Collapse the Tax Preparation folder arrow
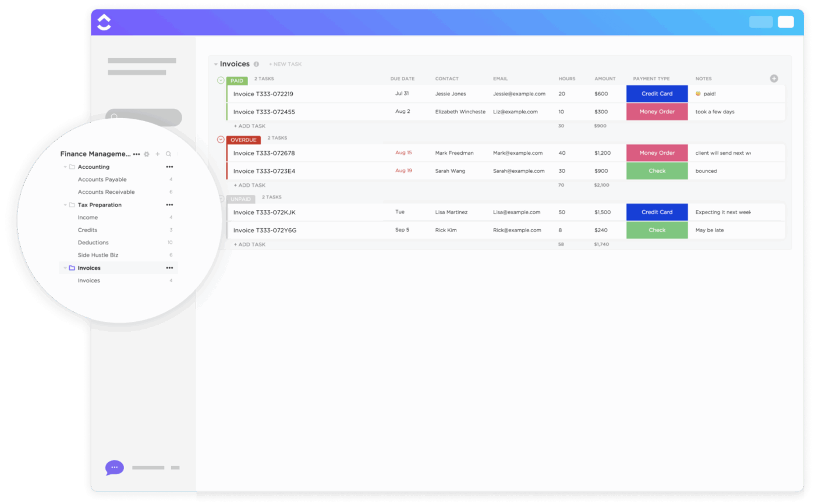 point(65,205)
